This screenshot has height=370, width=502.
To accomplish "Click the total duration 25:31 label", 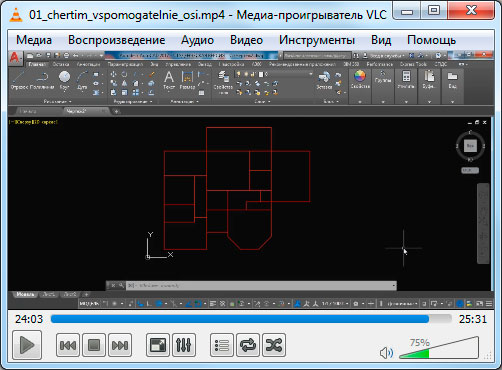I will (472, 319).
